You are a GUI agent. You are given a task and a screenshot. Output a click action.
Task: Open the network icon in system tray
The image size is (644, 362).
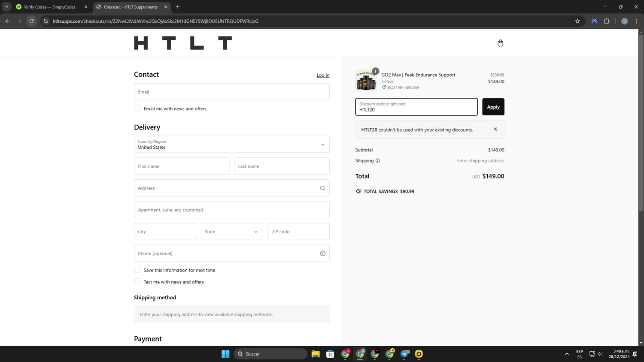[x=592, y=354]
